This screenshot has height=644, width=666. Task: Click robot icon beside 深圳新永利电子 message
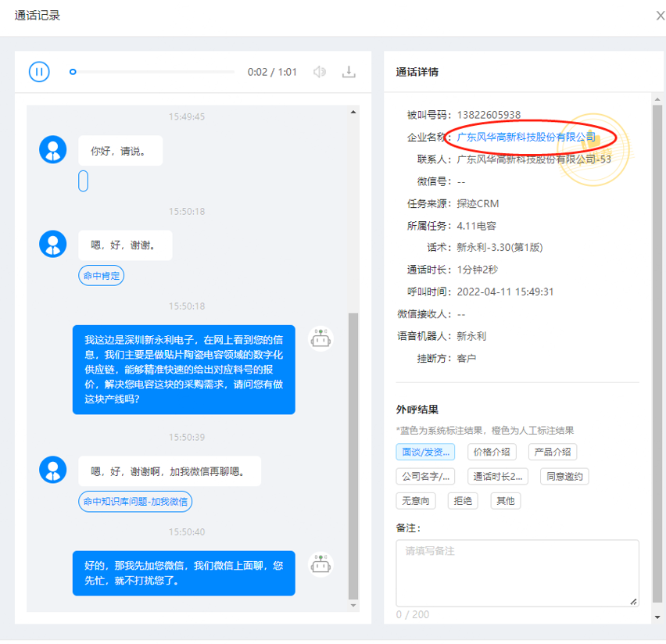[x=320, y=339]
